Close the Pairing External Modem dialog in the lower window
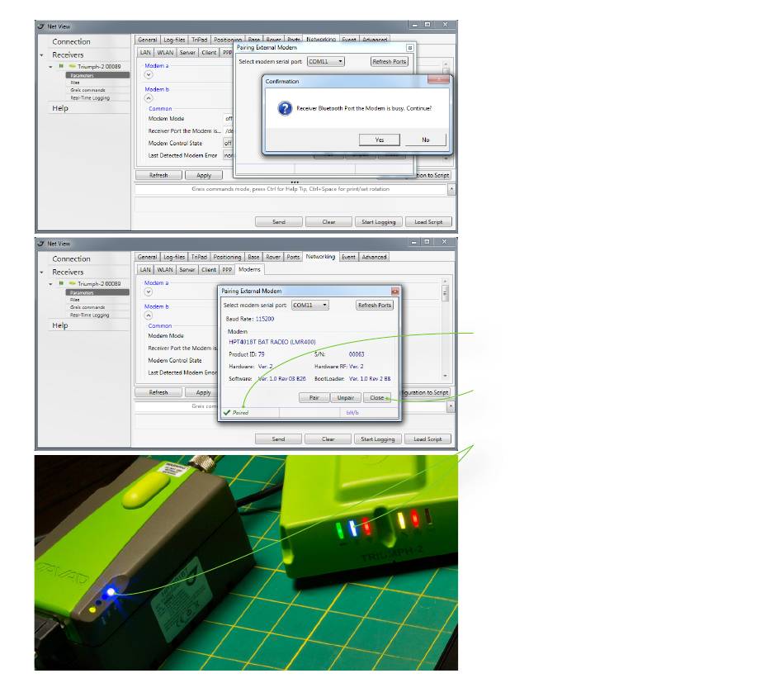 pos(395,291)
